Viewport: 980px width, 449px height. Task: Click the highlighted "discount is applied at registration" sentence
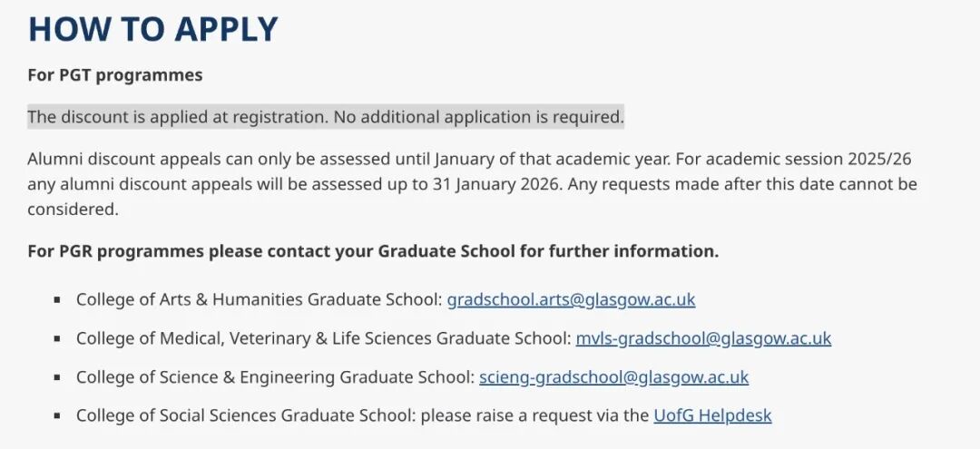(325, 117)
